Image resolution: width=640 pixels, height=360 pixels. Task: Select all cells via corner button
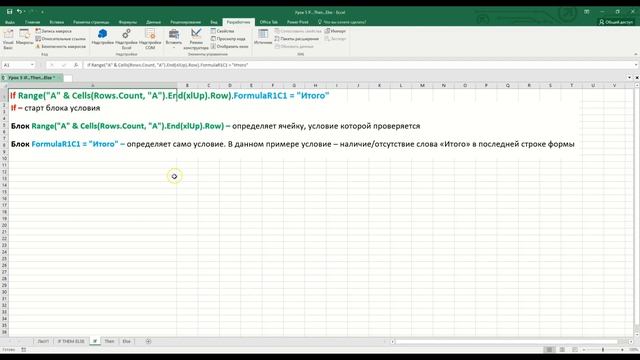4,85
